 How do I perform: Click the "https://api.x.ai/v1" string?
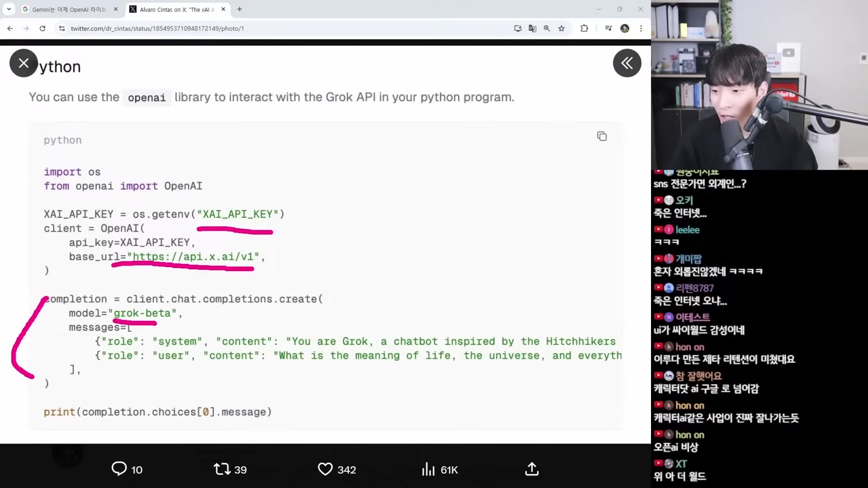coord(193,257)
